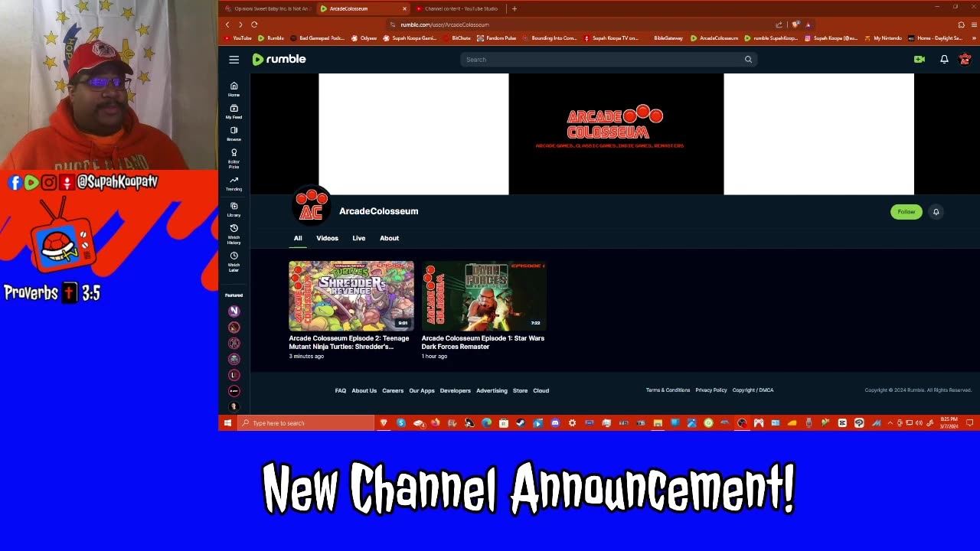
Task: Open the Rumble hamburger menu
Action: coord(234,60)
